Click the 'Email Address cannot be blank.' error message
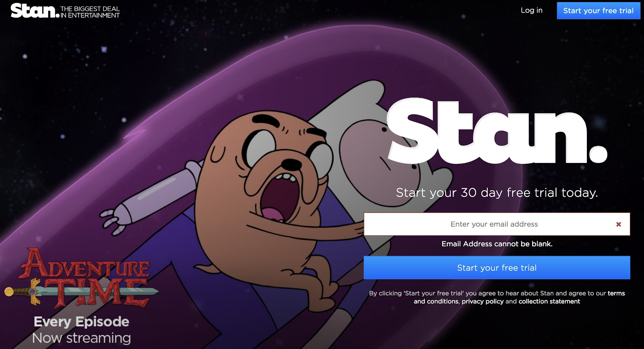 tap(497, 244)
